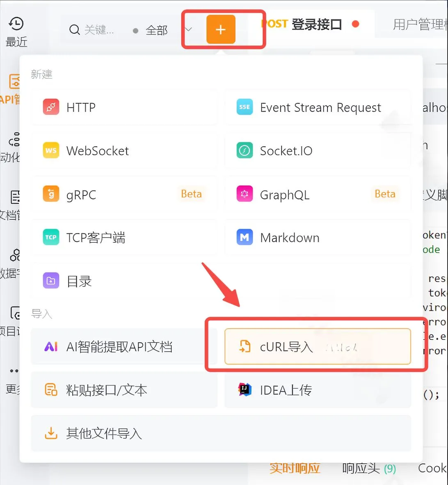448x485 pixels.
Task: Switch to POST 登录接口 tab
Action: (x=310, y=24)
